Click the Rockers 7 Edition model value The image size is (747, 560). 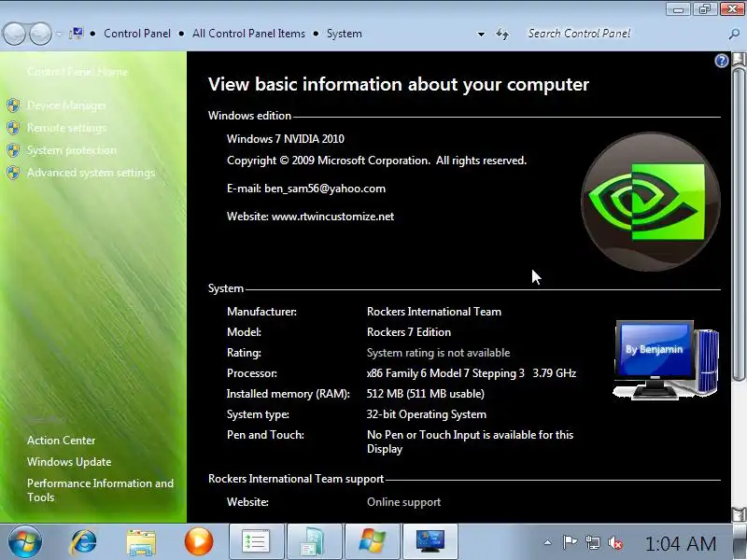click(x=409, y=332)
